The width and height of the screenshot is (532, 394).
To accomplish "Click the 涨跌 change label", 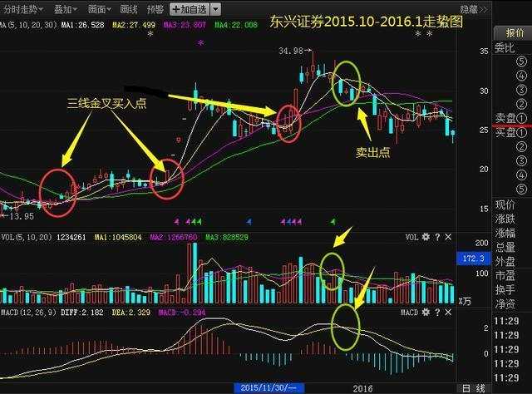I will click(505, 219).
